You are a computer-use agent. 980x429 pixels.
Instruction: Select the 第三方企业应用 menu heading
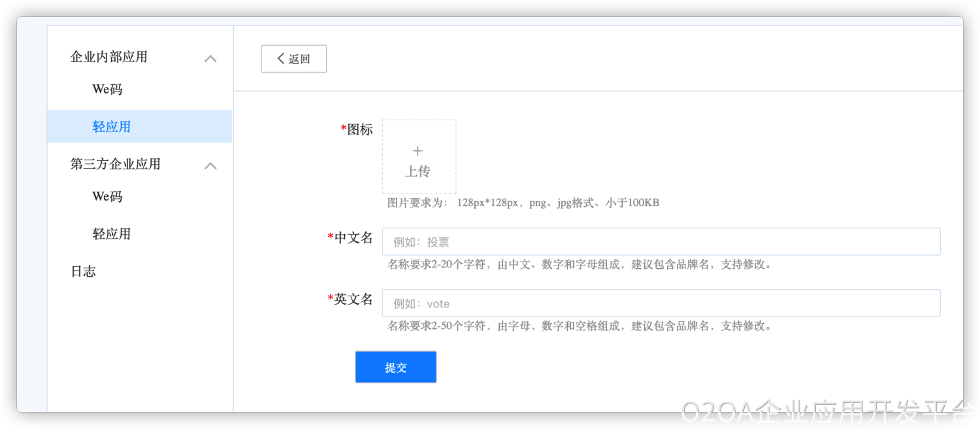click(115, 164)
